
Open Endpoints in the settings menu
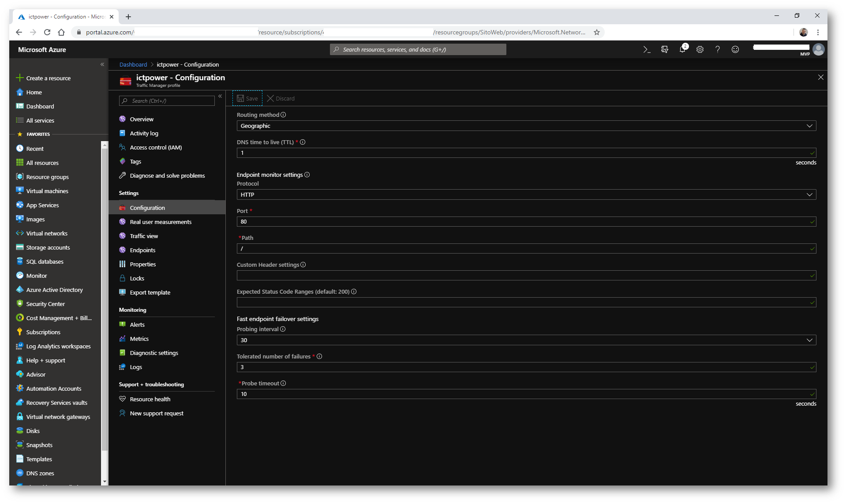pyautogui.click(x=142, y=250)
